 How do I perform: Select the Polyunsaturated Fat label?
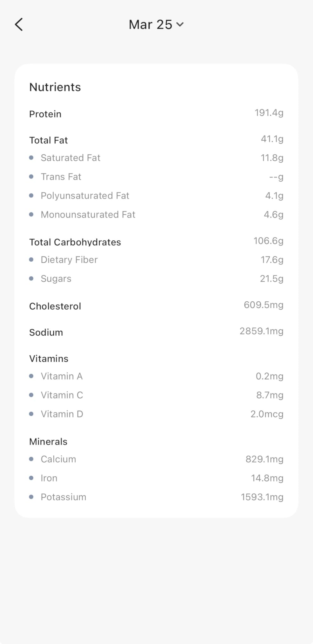point(85,196)
